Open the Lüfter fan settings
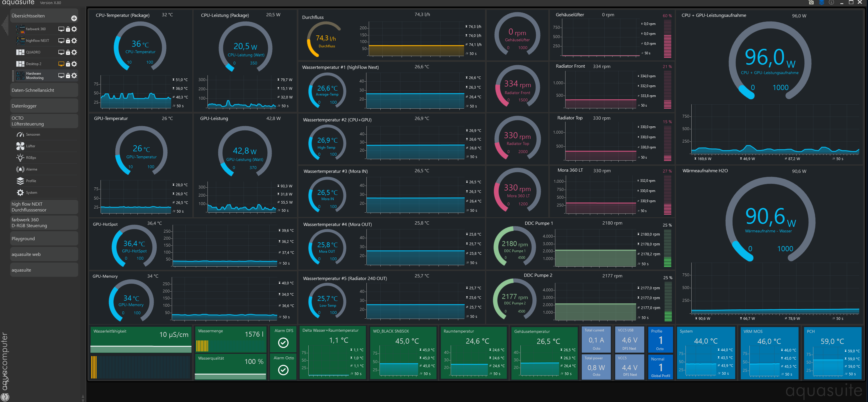Image resolution: width=868 pixels, height=402 pixels. (x=30, y=146)
